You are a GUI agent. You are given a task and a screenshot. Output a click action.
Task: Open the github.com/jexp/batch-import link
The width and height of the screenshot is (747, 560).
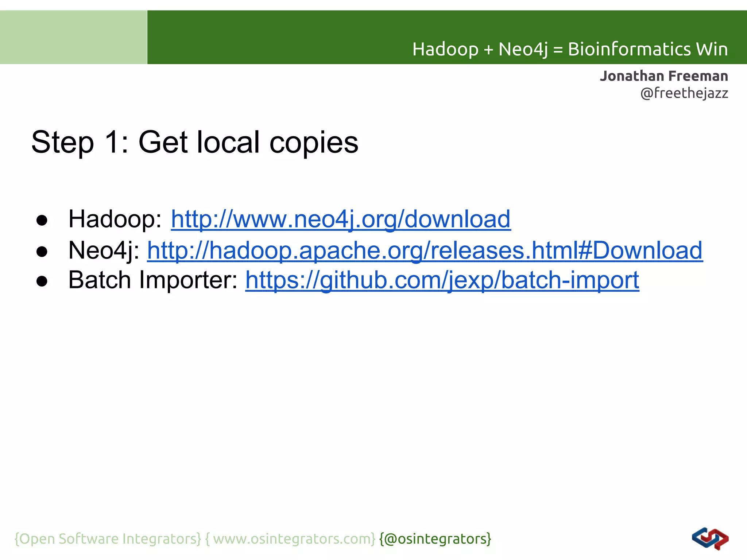(x=442, y=281)
